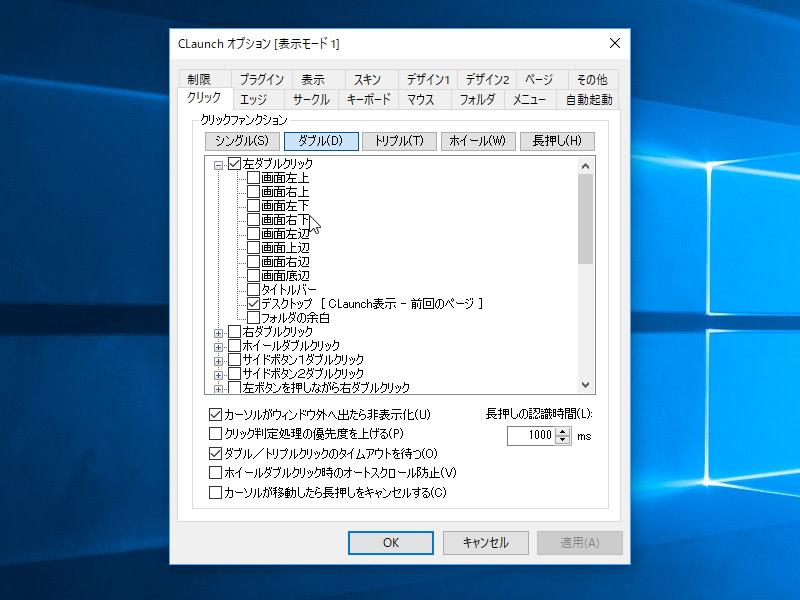The image size is (800, 600).
Task: Select the 長押し(H) settings button
Action: 556,141
